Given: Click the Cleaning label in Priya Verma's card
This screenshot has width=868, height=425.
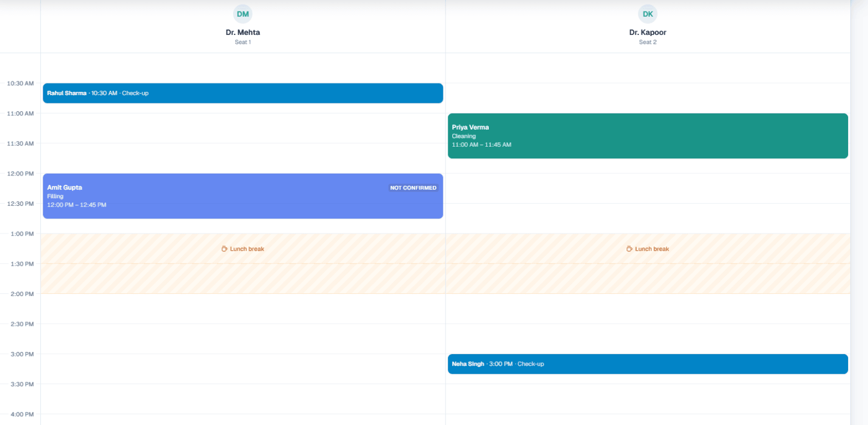Looking at the screenshot, I should pos(464,136).
